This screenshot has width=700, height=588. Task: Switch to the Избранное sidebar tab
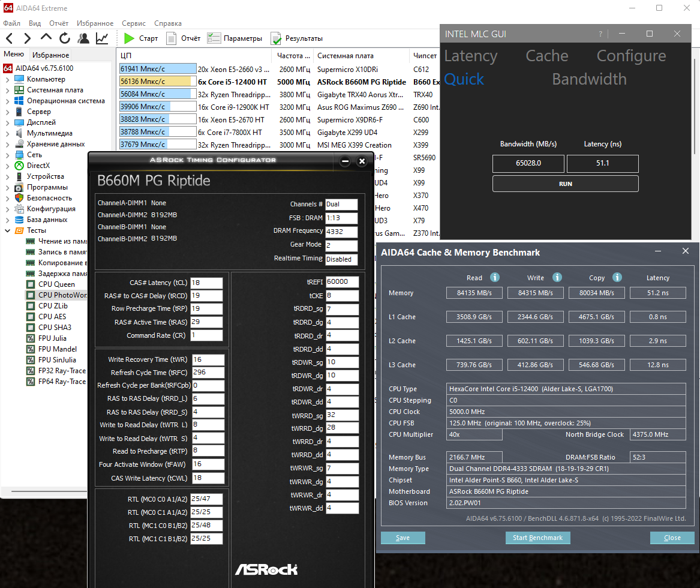tap(50, 55)
